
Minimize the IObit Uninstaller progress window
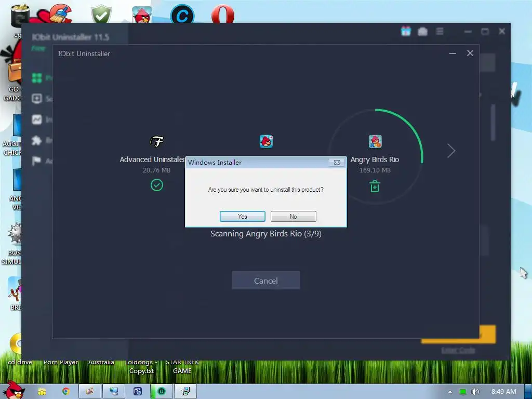(x=453, y=54)
